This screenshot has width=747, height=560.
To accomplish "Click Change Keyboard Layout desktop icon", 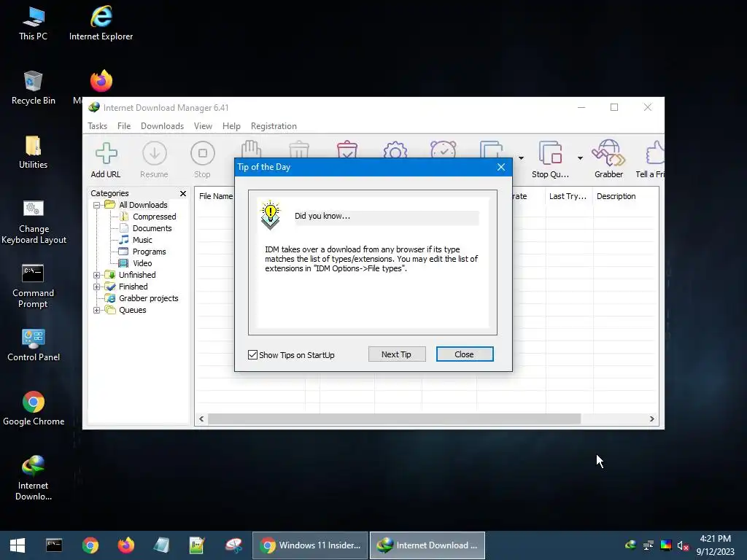I will [x=34, y=222].
